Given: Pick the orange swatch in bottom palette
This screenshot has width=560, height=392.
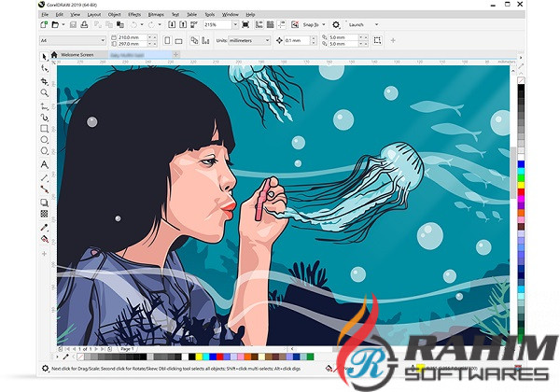Looking at the screenshot, I should [x=247, y=357].
